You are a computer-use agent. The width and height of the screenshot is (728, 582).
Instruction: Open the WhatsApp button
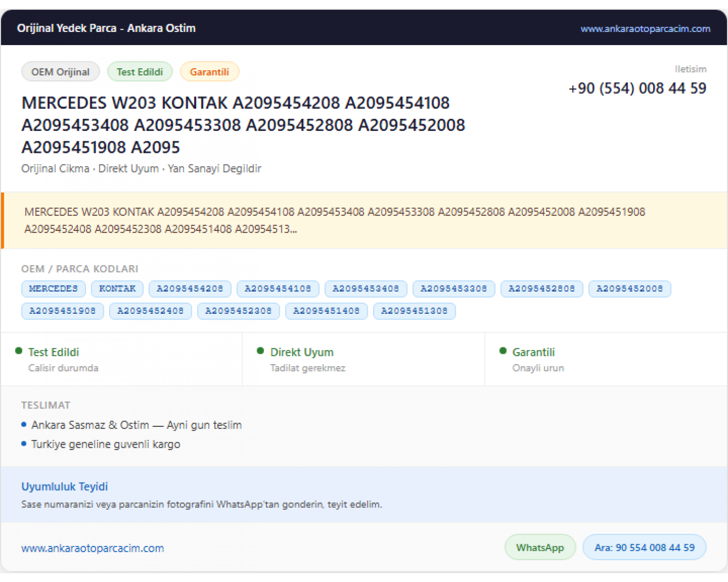click(540, 547)
